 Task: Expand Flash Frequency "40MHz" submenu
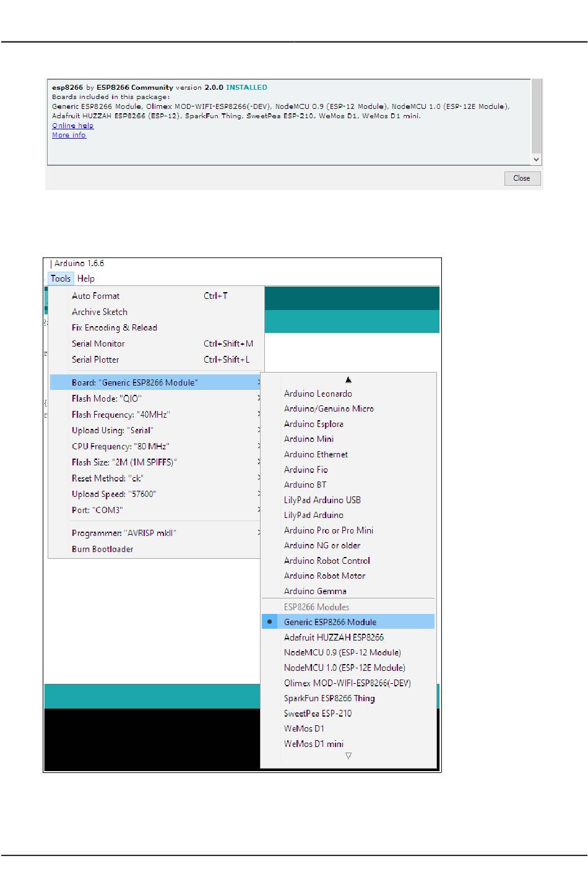tap(156, 415)
